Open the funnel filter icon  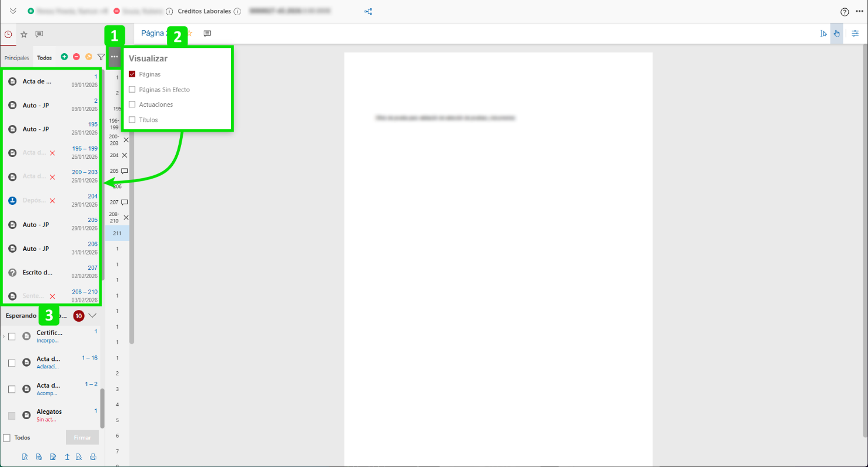pos(101,57)
